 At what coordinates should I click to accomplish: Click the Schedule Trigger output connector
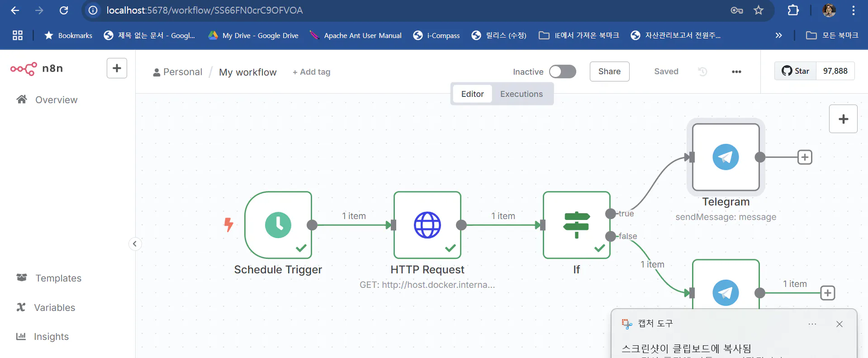click(312, 225)
